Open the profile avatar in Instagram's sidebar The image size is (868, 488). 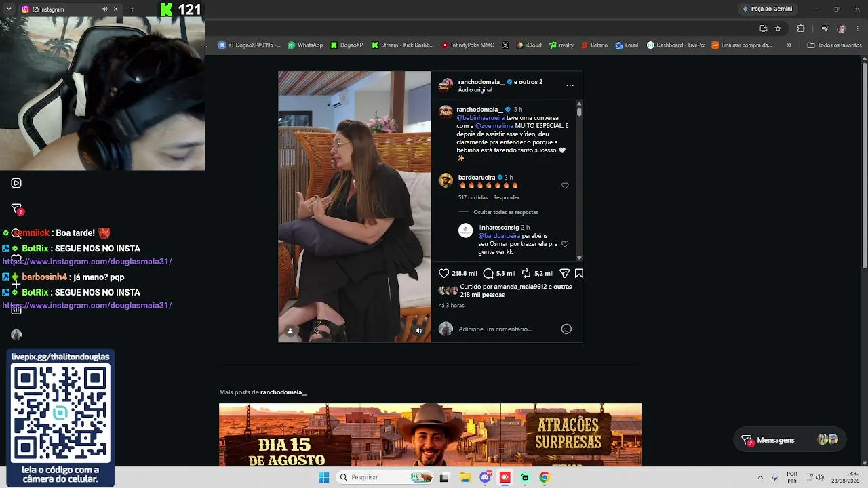16,335
